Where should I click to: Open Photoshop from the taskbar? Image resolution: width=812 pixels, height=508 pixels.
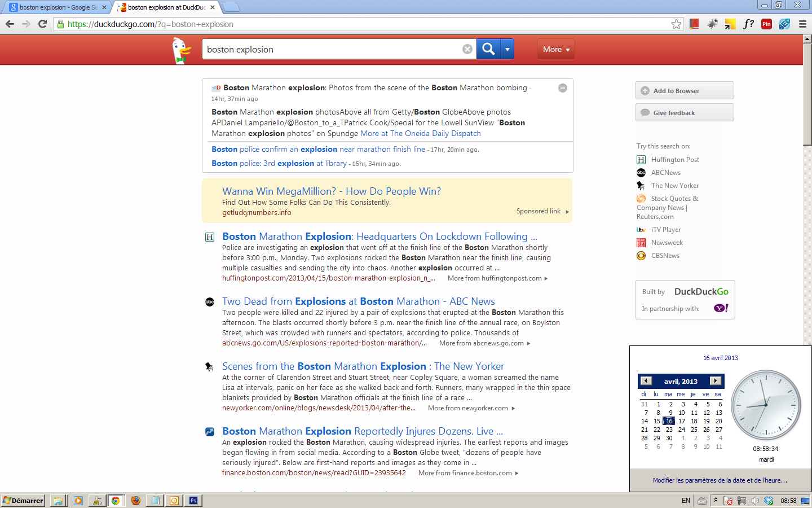tap(193, 501)
